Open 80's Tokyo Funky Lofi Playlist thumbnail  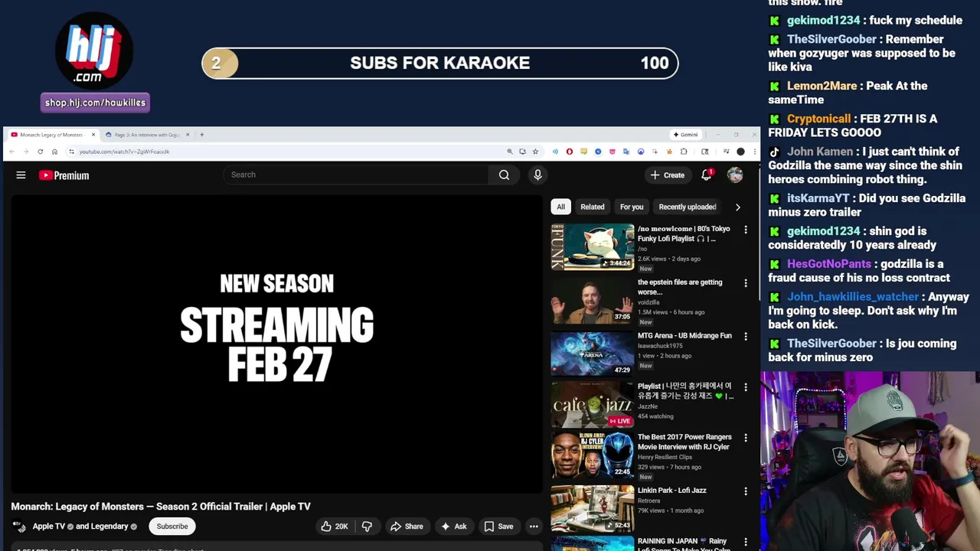coord(593,246)
